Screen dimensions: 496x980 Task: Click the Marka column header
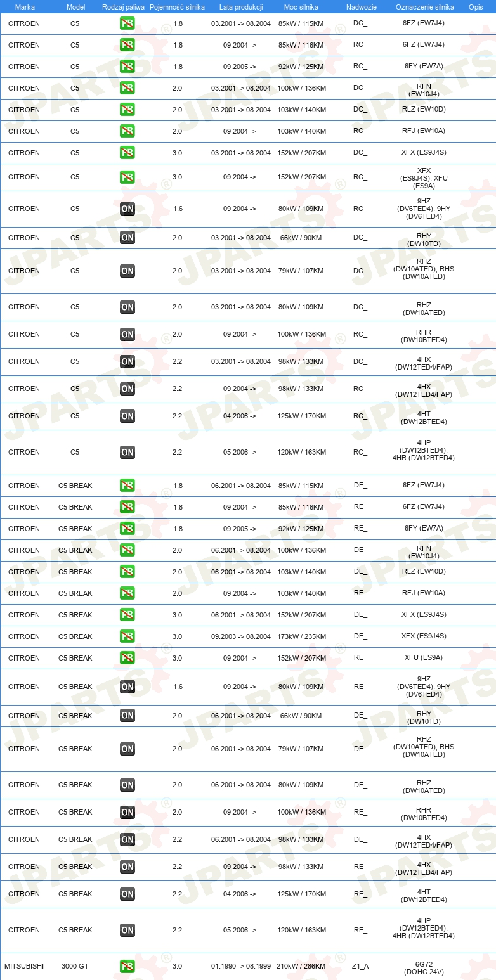pyautogui.click(x=25, y=6)
